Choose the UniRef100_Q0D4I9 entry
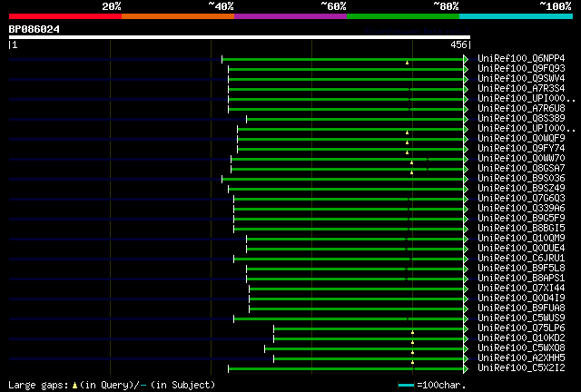This screenshot has width=581, height=392. [x=521, y=299]
